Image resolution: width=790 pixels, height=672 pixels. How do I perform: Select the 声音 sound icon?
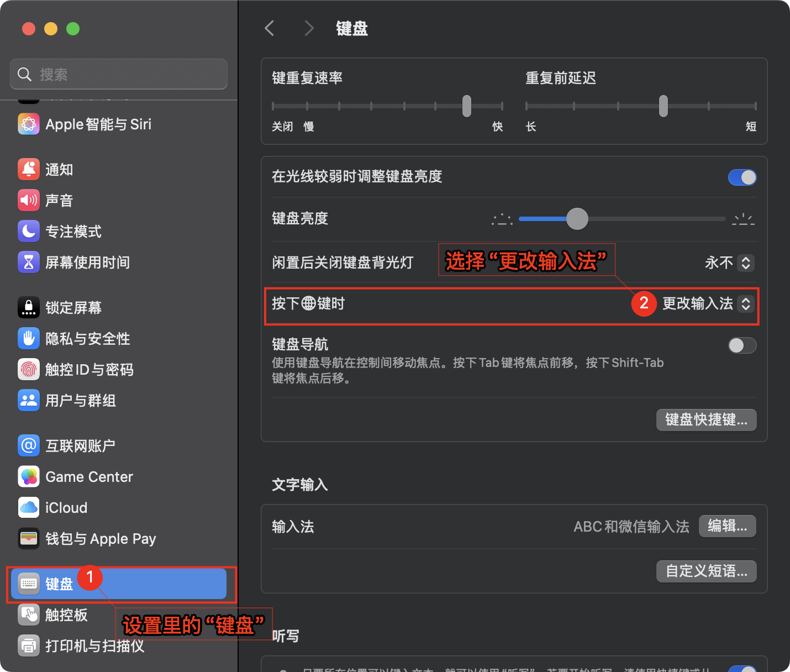(28, 201)
